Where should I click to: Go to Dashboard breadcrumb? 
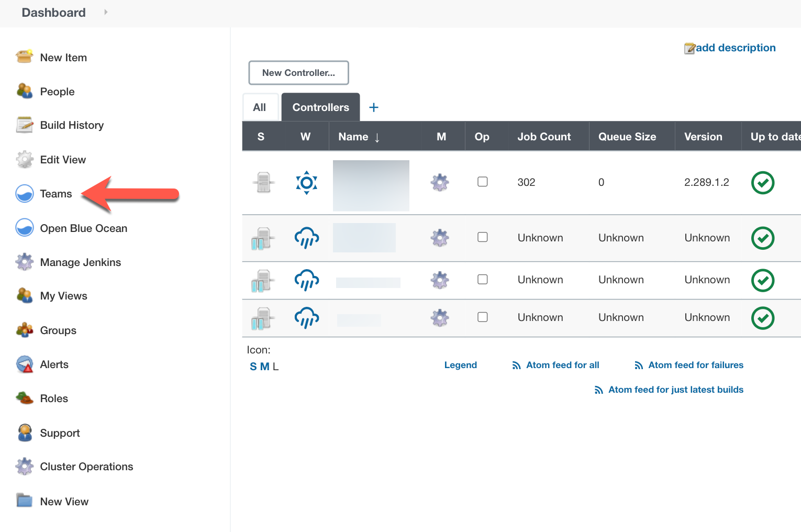pos(53,13)
